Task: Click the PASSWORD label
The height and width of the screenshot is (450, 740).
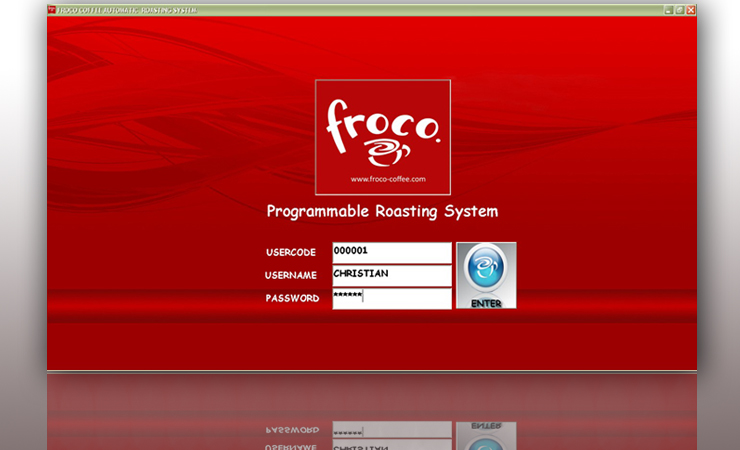Action: tap(292, 298)
